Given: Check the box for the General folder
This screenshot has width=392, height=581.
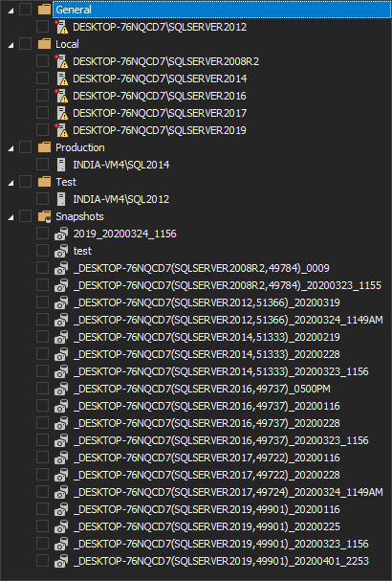Looking at the screenshot, I should coord(25,10).
